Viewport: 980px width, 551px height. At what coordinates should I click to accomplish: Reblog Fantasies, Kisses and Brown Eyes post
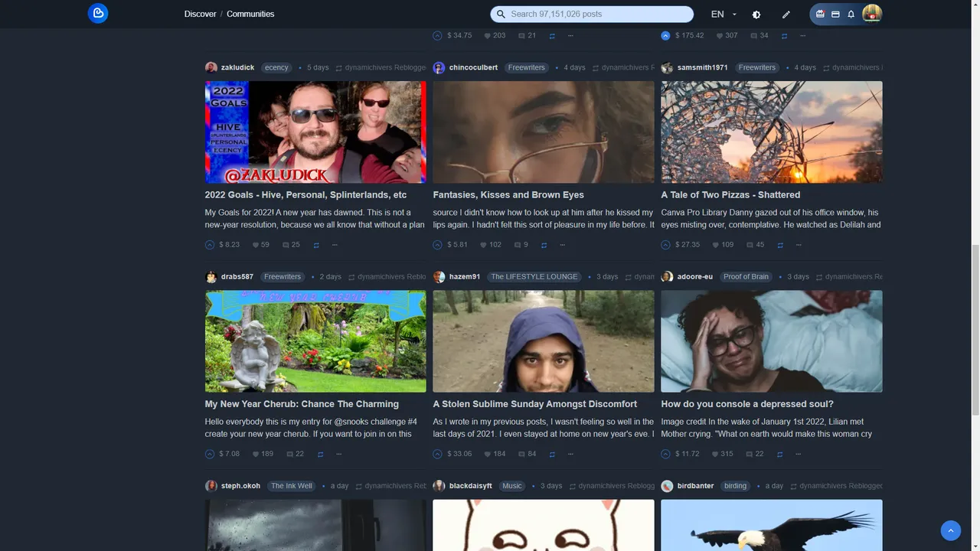point(544,245)
